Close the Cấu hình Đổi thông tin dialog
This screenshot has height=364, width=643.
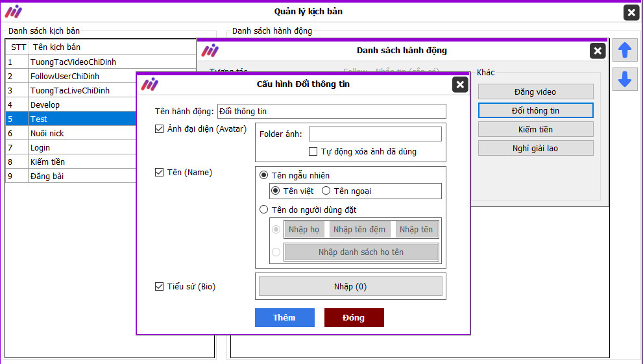click(x=459, y=84)
